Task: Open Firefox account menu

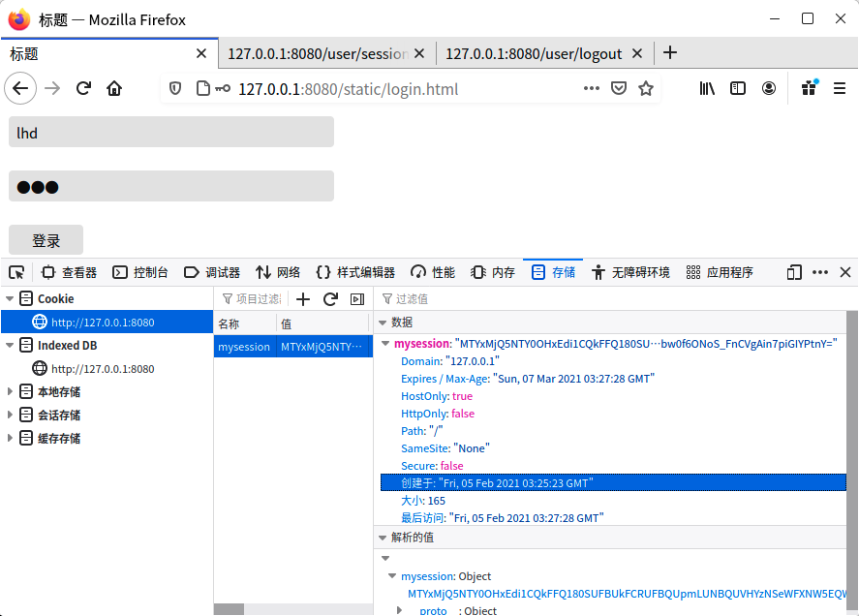Action: point(769,88)
